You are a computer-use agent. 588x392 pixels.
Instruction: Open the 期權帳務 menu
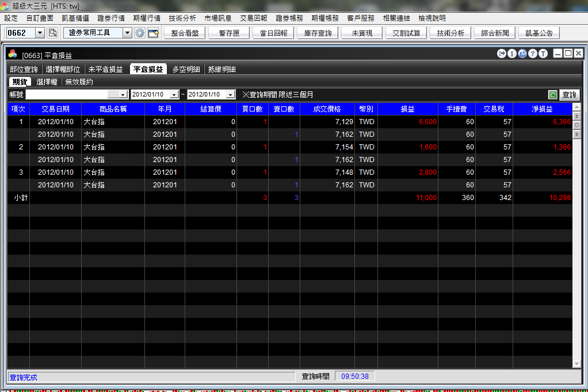324,18
